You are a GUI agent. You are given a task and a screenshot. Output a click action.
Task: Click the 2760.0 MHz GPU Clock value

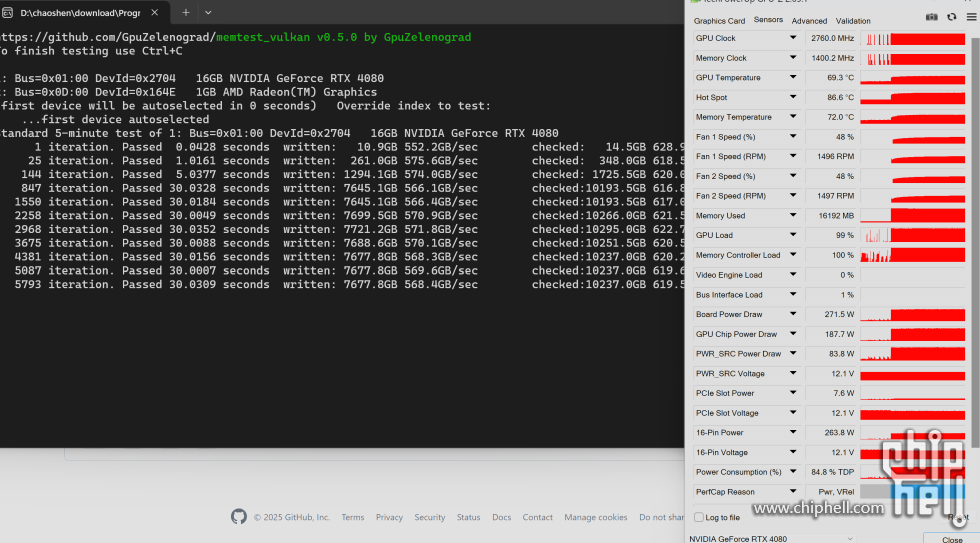point(832,38)
